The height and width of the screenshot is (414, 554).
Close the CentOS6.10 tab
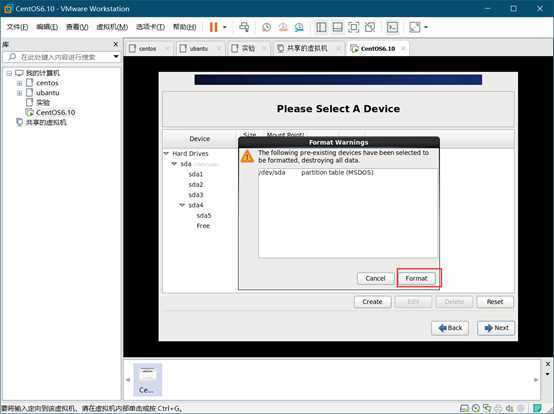[403, 48]
